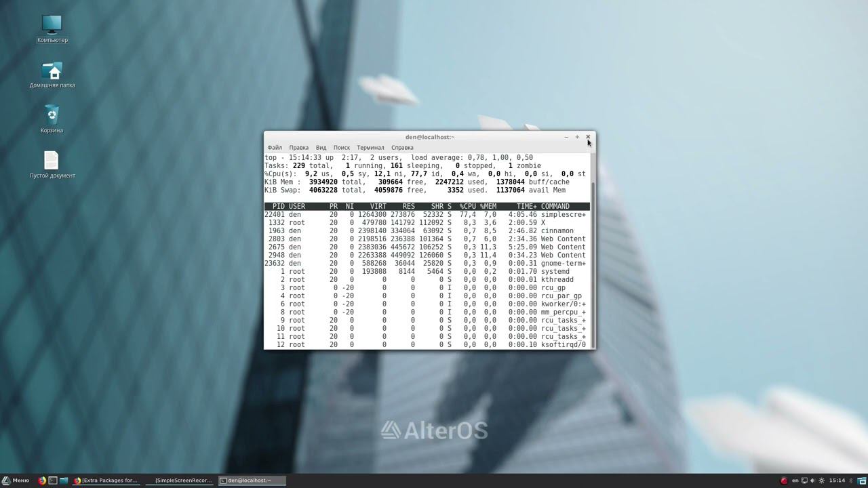
Task: Open the sound volume tray icon
Action: 813,481
